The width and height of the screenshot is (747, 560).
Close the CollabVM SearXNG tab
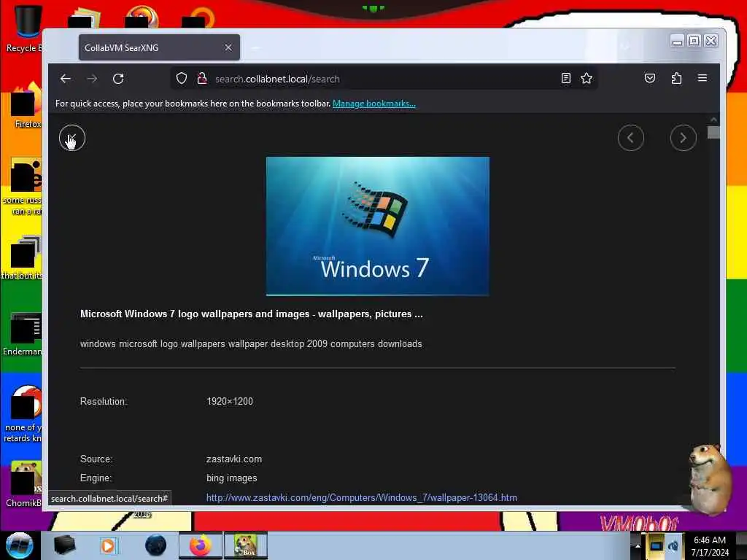point(228,47)
